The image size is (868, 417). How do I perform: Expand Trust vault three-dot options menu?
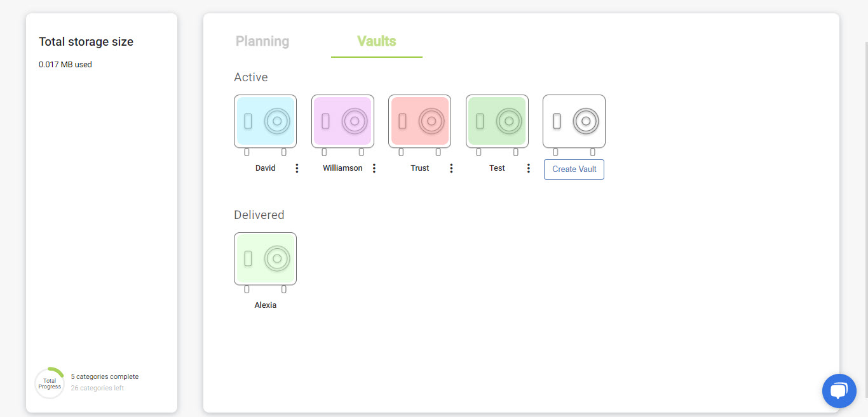pyautogui.click(x=451, y=168)
